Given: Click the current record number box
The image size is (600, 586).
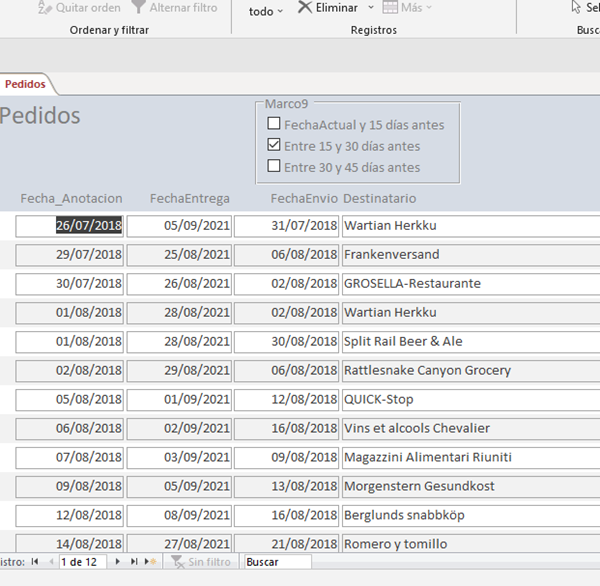Looking at the screenshot, I should tap(82, 562).
